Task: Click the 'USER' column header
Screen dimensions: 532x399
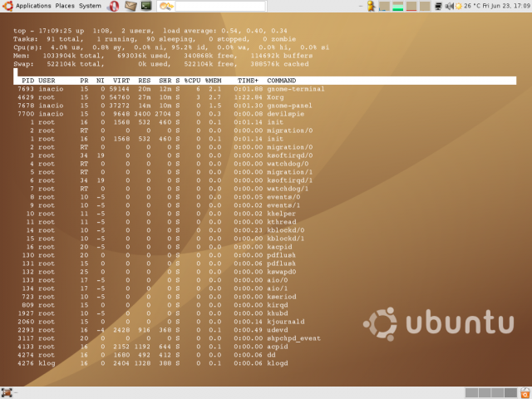Action: tap(47, 81)
